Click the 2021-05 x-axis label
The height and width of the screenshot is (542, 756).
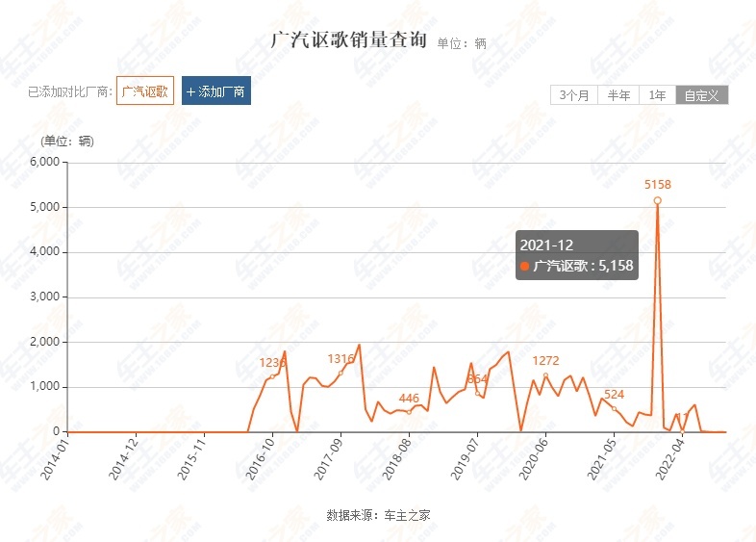602,458
